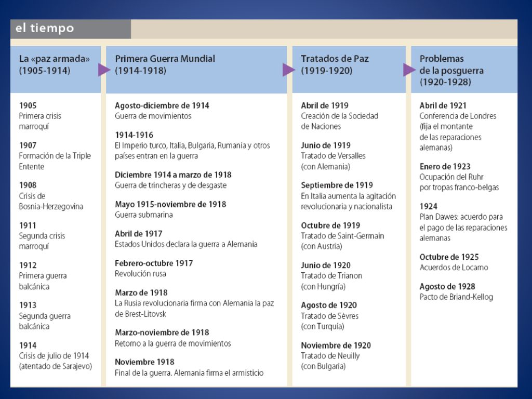The image size is (532, 399).
Task: Click 'Tratado de Trianon' text
Action: pos(331,276)
